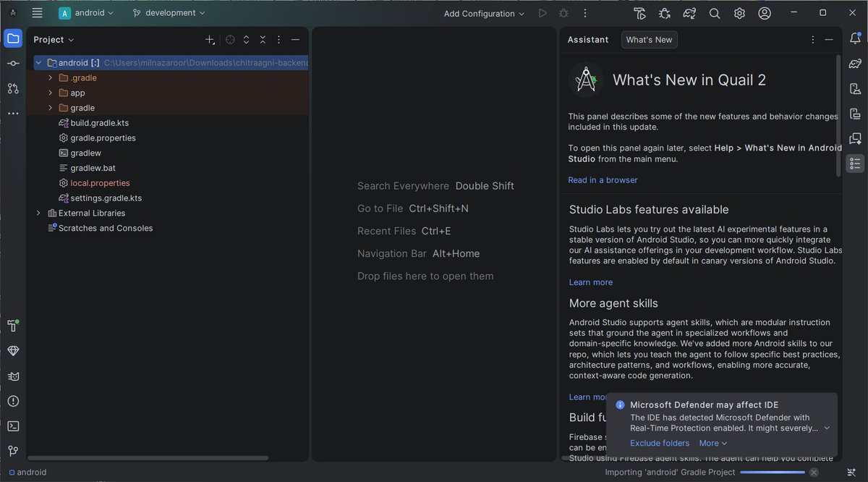
Task: Click the Assistant panel title
Action: tap(588, 40)
